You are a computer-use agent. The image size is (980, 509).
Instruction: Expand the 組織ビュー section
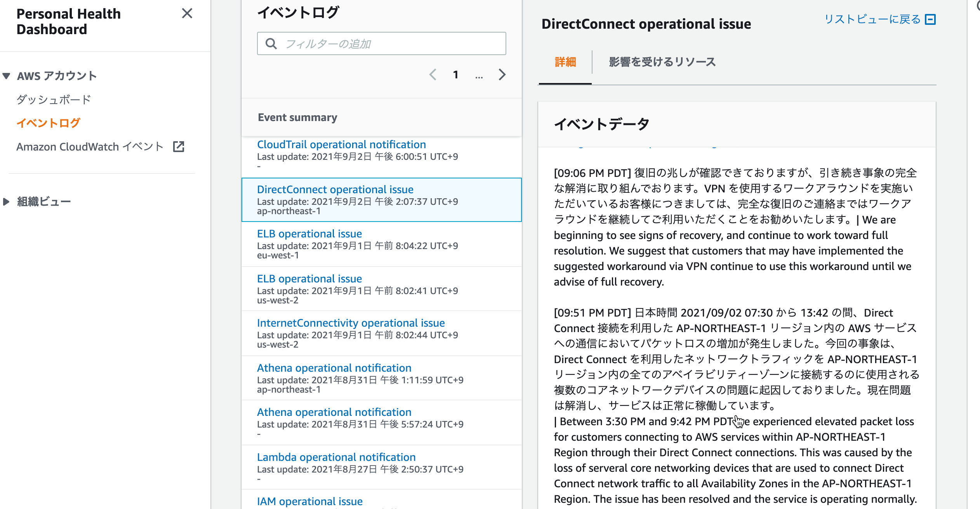pyautogui.click(x=6, y=202)
